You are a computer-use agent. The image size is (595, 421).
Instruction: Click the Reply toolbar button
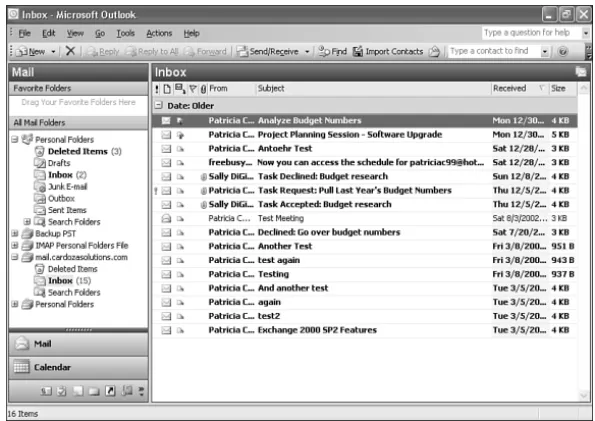click(x=103, y=51)
